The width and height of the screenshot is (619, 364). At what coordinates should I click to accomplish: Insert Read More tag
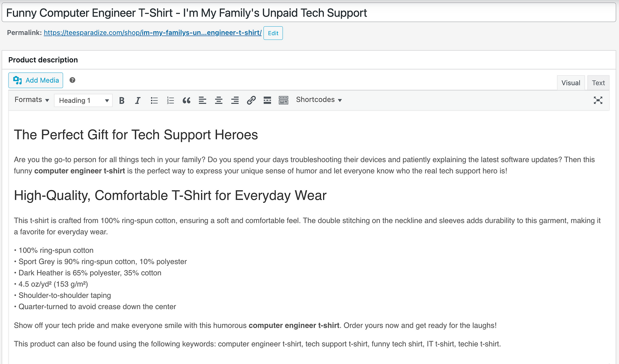pyautogui.click(x=267, y=100)
